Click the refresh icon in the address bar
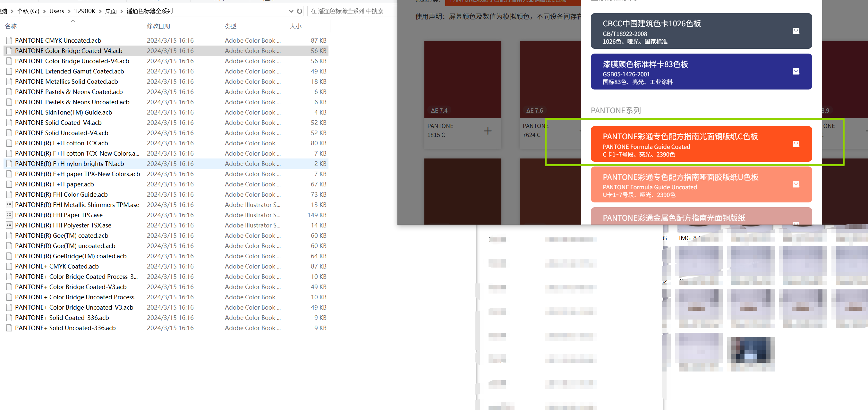Screen dimensions: 868x410 pos(299,11)
